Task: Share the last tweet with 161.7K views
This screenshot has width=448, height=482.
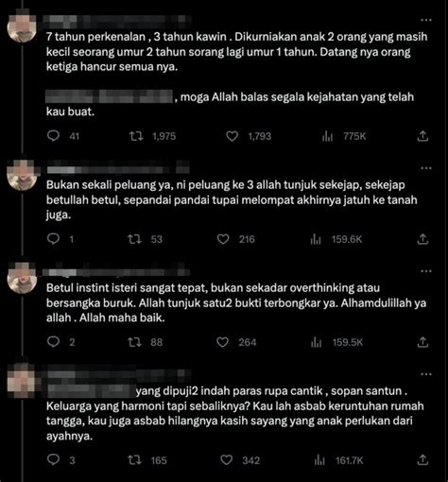Action: [x=422, y=460]
